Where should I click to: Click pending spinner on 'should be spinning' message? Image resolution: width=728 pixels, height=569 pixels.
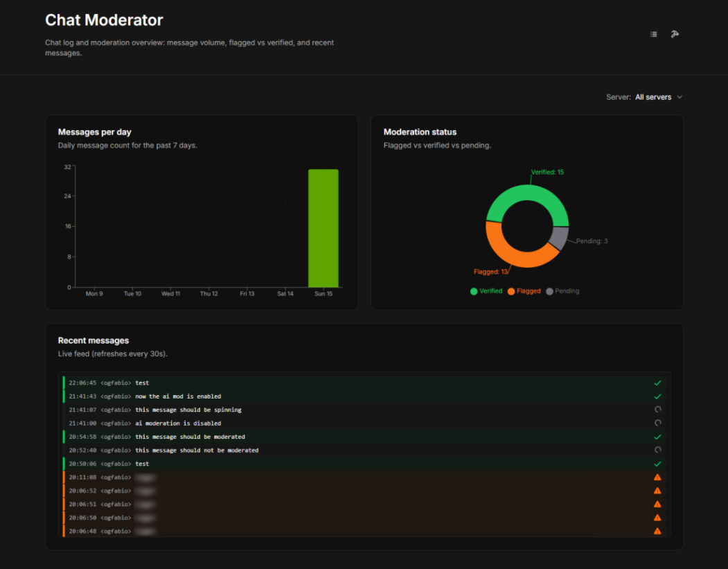coord(657,410)
